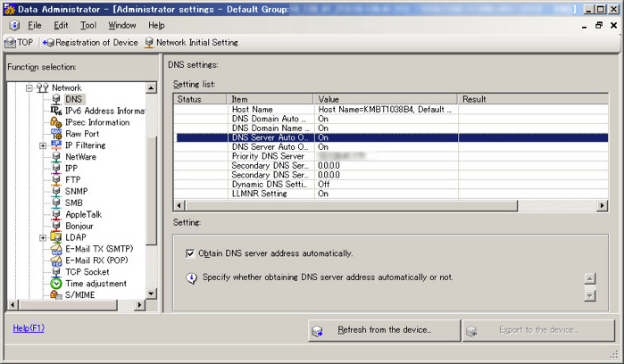Click function tree horizontal scroll left arrow
The height and width of the screenshot is (364, 624).
(x=12, y=305)
